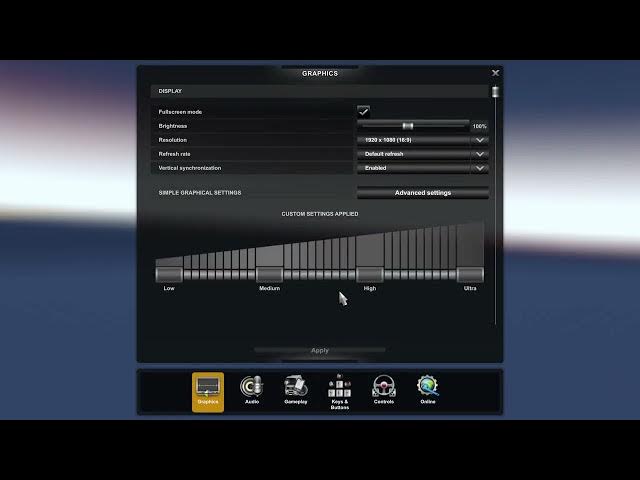
Task: Click the Simple Graphical Settings heading
Action: click(x=200, y=193)
